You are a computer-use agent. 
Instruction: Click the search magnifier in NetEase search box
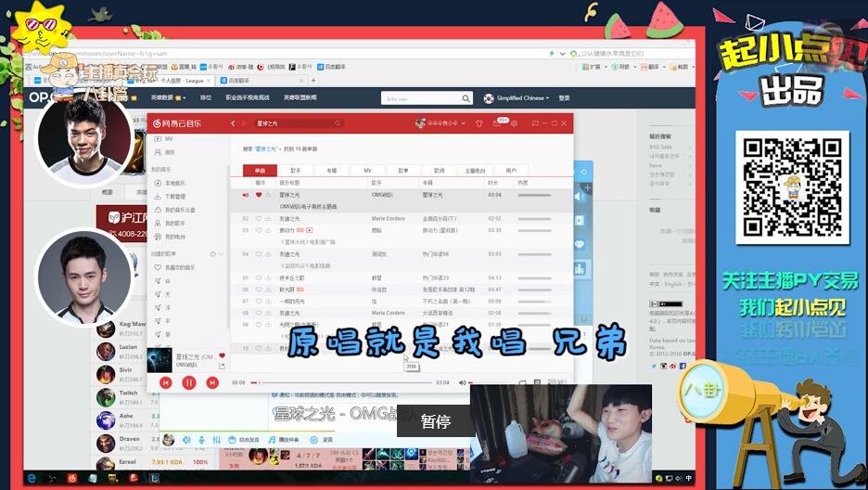pos(338,123)
